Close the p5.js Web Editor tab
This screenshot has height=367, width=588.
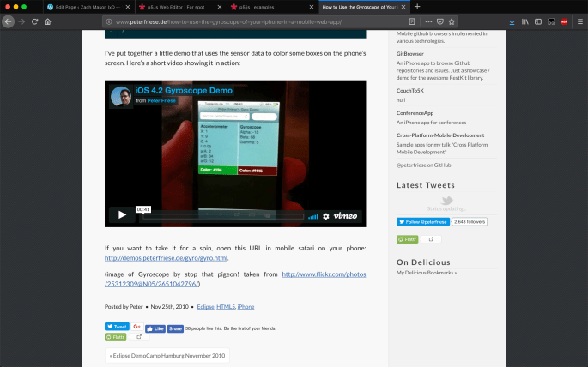coord(220,7)
